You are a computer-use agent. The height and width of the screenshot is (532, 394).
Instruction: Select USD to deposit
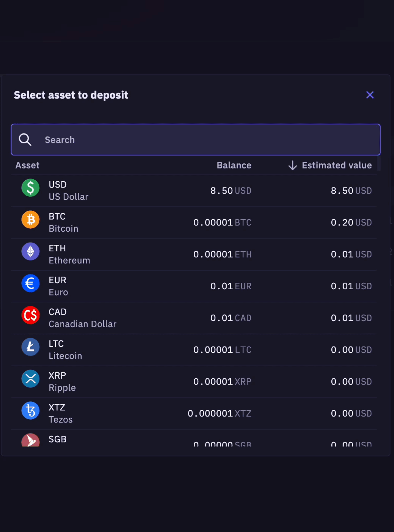click(x=180, y=191)
